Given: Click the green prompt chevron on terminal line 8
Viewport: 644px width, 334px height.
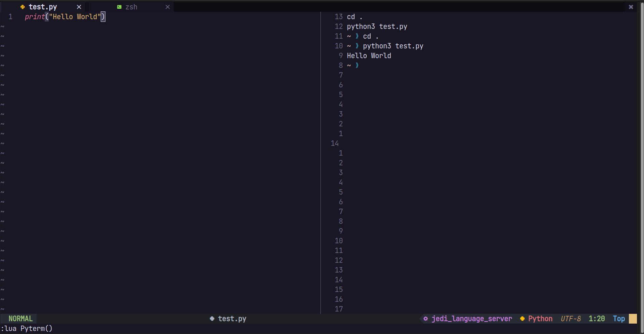Looking at the screenshot, I should (357, 65).
